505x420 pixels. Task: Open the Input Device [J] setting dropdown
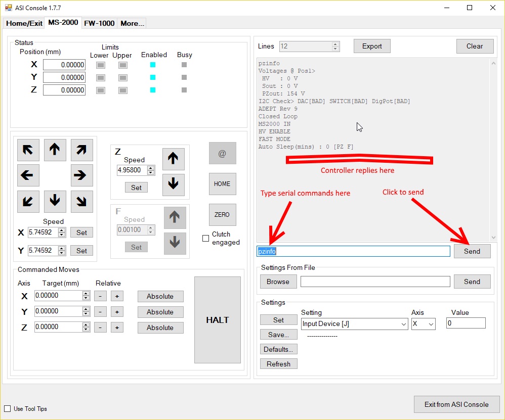coord(354,323)
